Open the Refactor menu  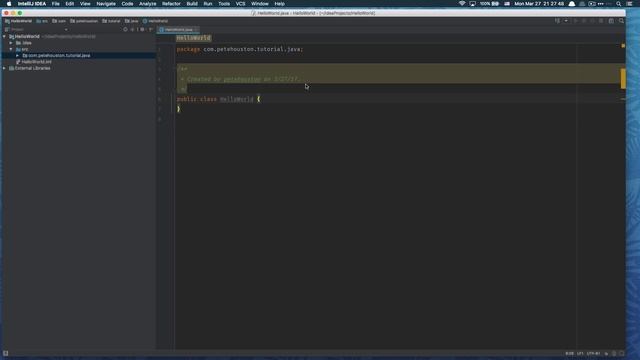[171, 4]
